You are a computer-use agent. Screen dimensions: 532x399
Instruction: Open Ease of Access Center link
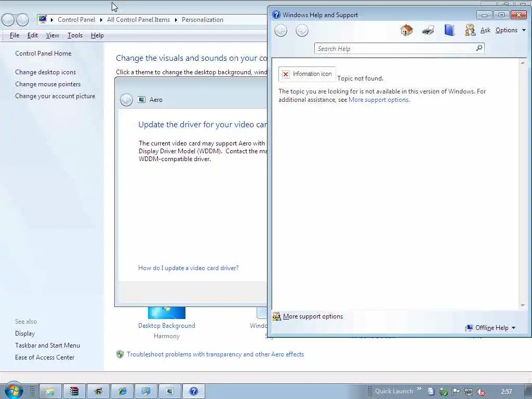[45, 357]
